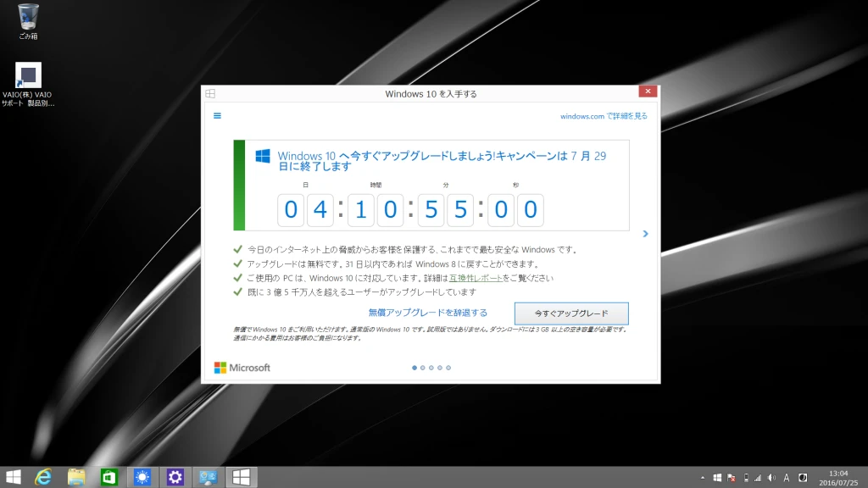Open the Windows Store taskbar icon
The image size is (868, 488).
tap(109, 477)
